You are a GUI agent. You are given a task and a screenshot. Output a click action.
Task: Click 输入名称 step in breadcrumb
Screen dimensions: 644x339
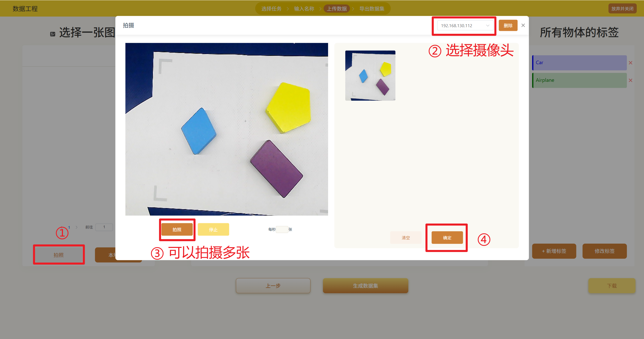coord(304,9)
